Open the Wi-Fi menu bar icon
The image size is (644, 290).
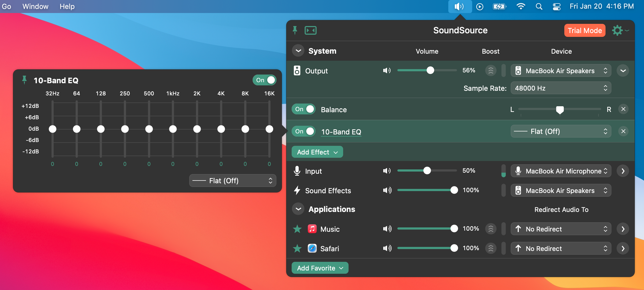(x=521, y=6)
